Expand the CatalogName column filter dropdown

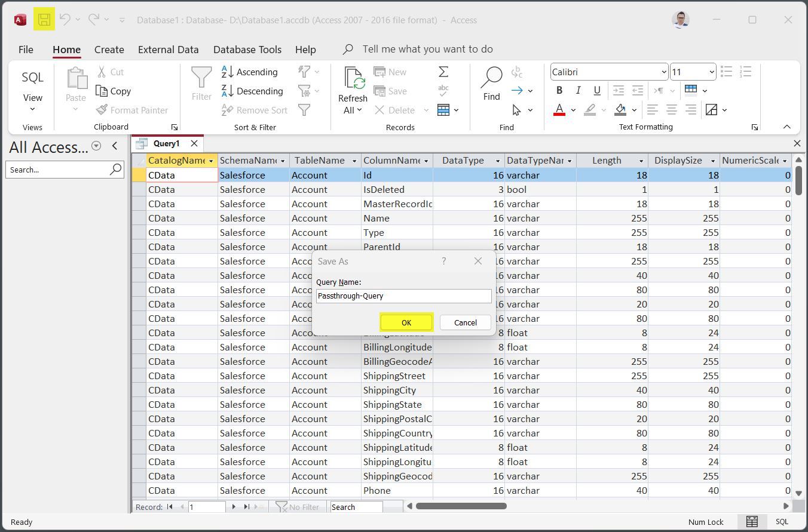tap(211, 161)
